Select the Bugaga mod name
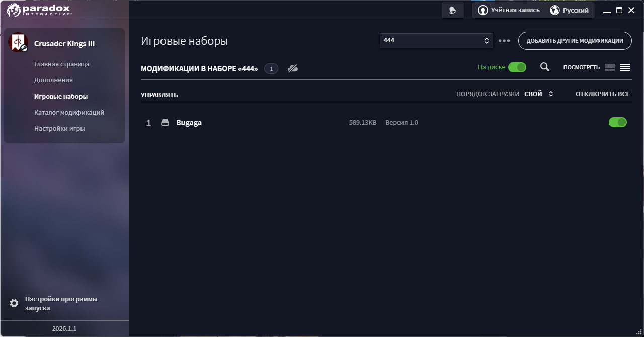 (189, 123)
